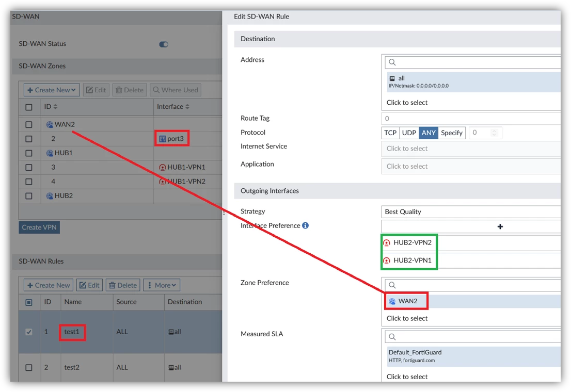
Task: Click the HUB1-VPN1 tunnel icon
Action: 163,168
